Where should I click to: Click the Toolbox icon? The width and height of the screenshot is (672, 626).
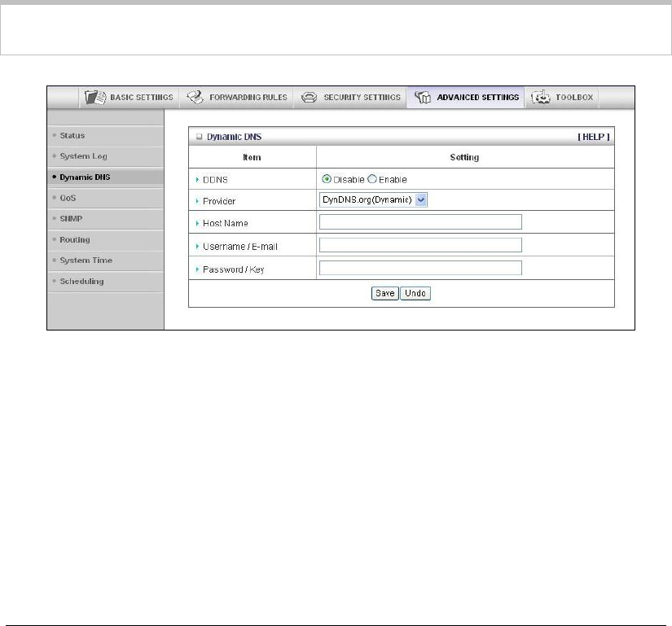pos(540,97)
